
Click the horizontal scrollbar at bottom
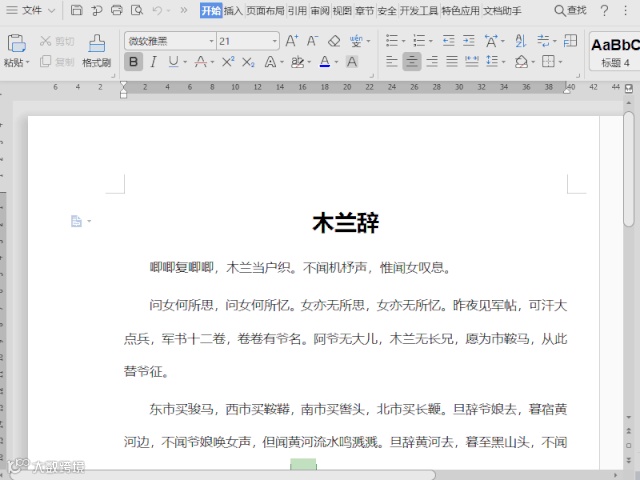[223, 476]
